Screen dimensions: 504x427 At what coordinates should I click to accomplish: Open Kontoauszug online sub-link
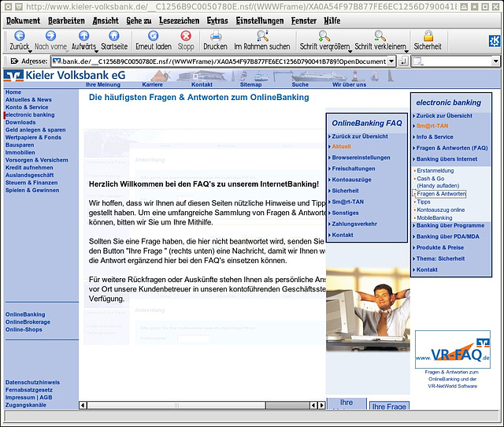(x=441, y=210)
